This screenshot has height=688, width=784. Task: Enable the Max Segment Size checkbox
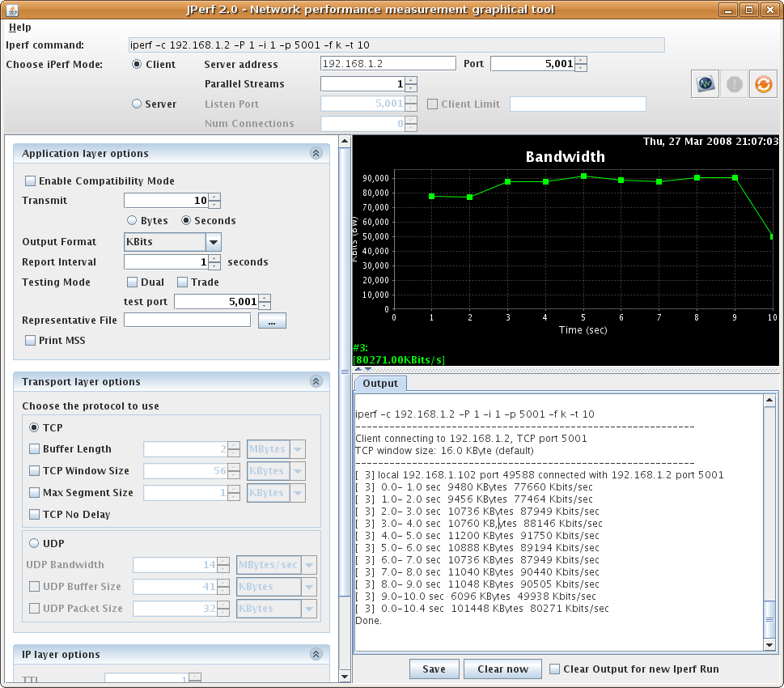click(x=35, y=492)
